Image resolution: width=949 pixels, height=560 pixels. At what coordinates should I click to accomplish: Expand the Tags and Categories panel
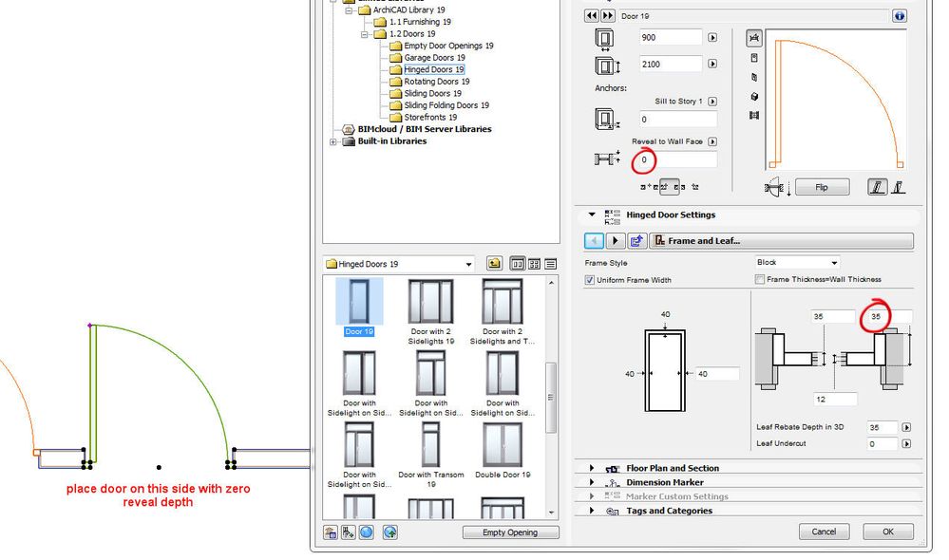point(591,511)
